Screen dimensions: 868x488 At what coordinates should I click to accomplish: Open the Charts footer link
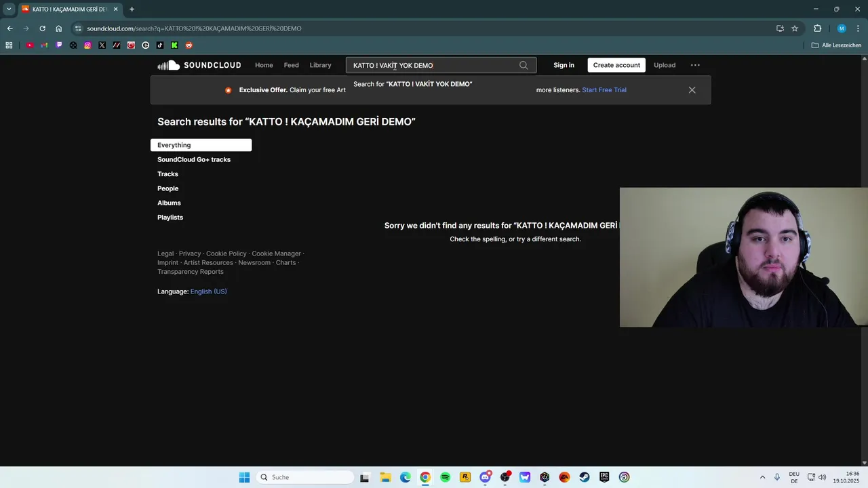click(285, 262)
